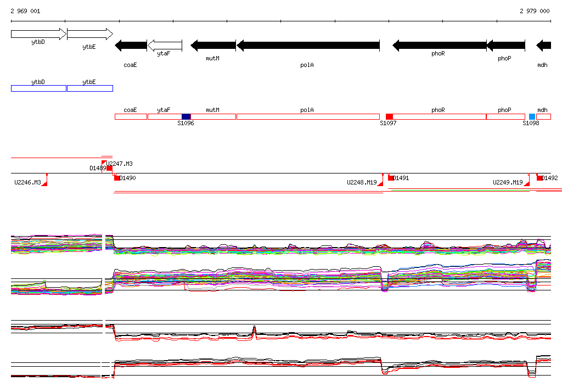Select the D1490 label

click(127, 178)
